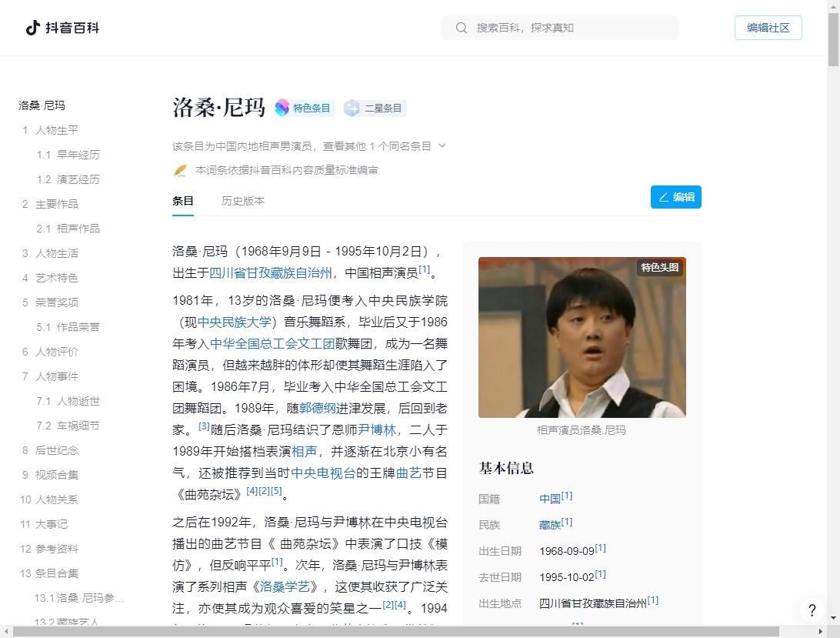Click the blue 编辑 button

pos(675,197)
